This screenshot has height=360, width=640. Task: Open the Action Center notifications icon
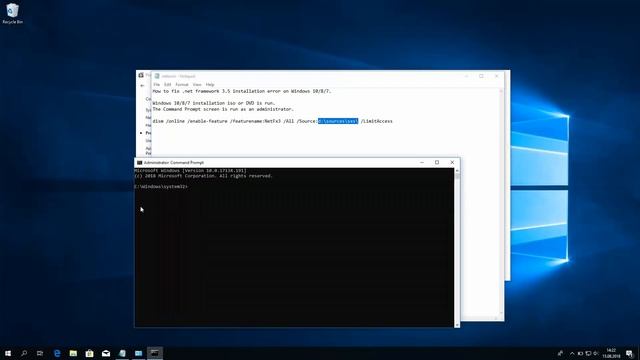pyautogui.click(x=630, y=353)
